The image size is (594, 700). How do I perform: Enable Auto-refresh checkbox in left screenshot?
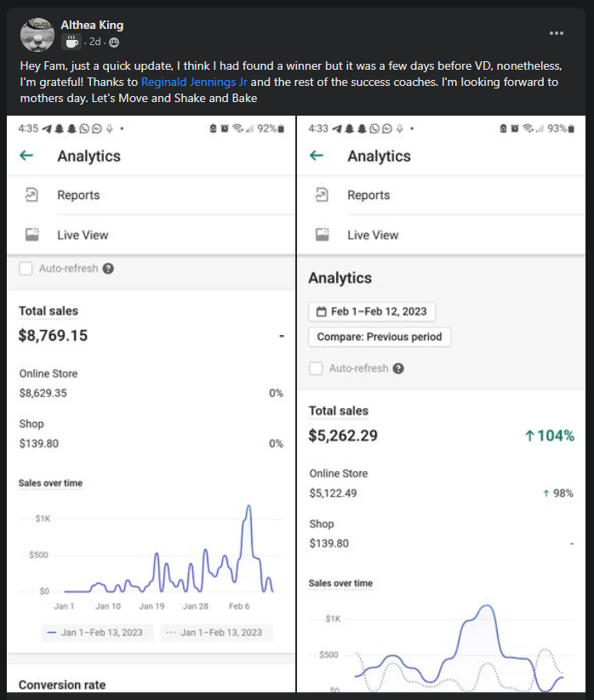click(26, 269)
